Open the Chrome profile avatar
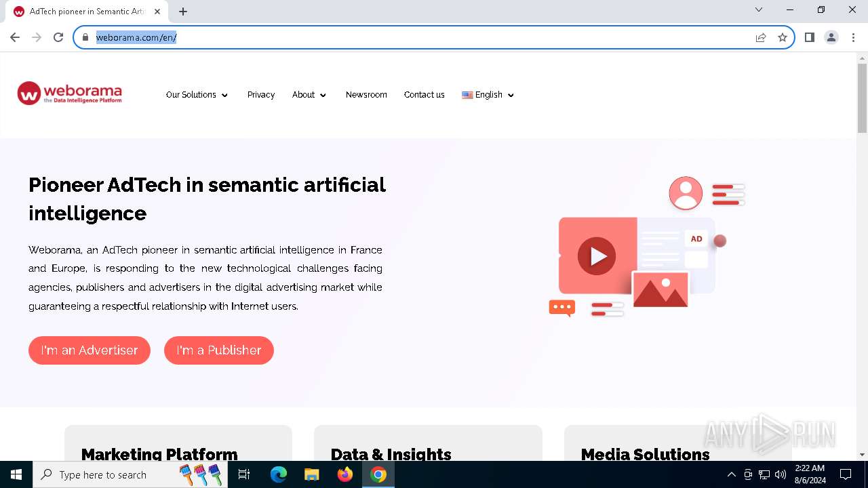This screenshot has height=488, width=868. click(831, 37)
